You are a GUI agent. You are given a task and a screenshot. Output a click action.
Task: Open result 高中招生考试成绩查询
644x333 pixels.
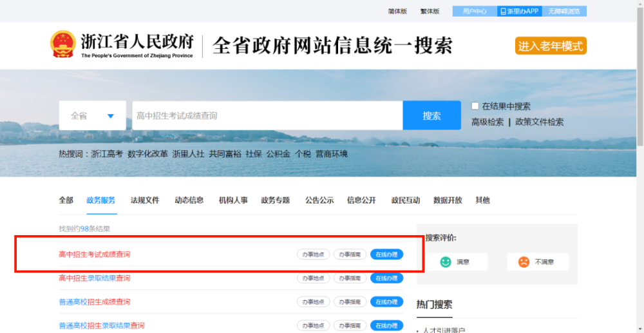tap(95, 254)
